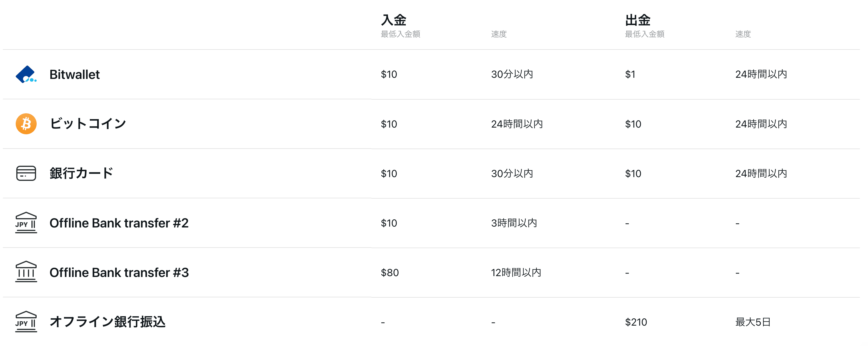Viewport: 868px width, 346px height.
Task: Select the オフライン銀行振込 row label
Action: (108, 322)
